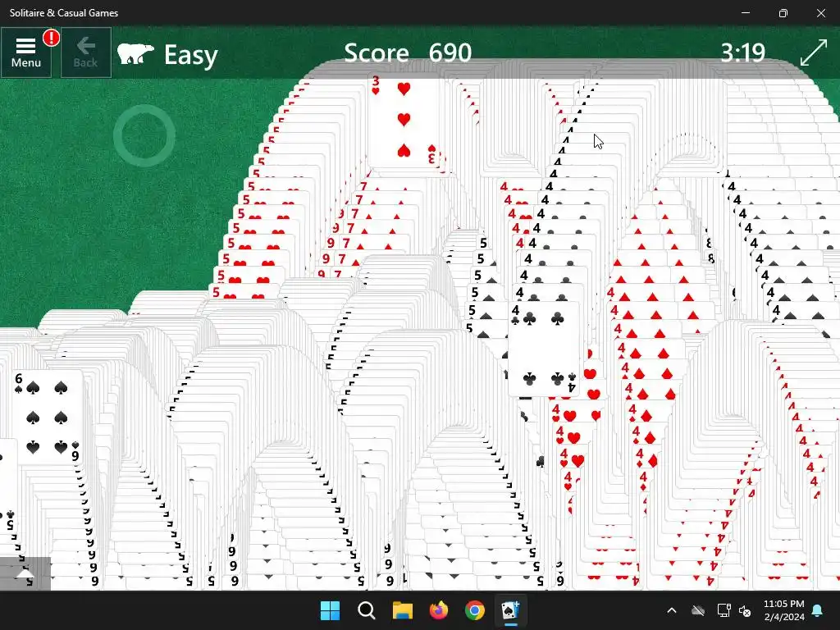Click the Easy difficulty label
Viewport: 840px width, 630px height.
click(190, 55)
